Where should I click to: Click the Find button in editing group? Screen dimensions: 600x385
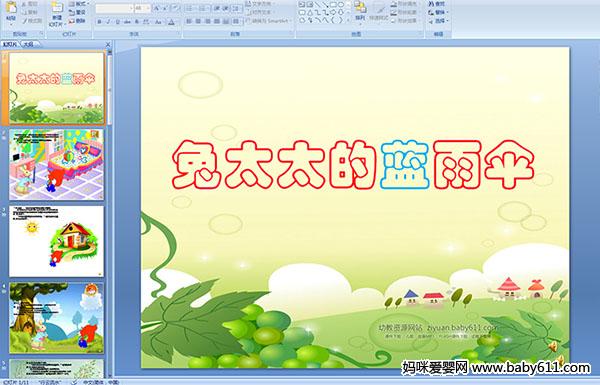(x=437, y=4)
